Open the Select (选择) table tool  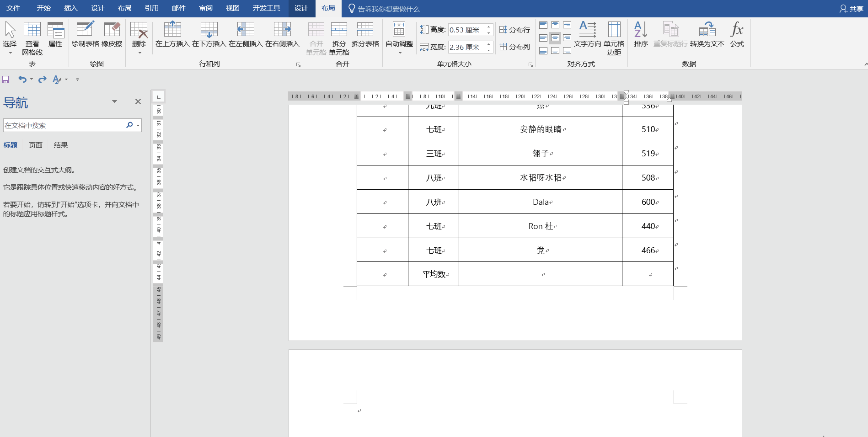coord(10,37)
